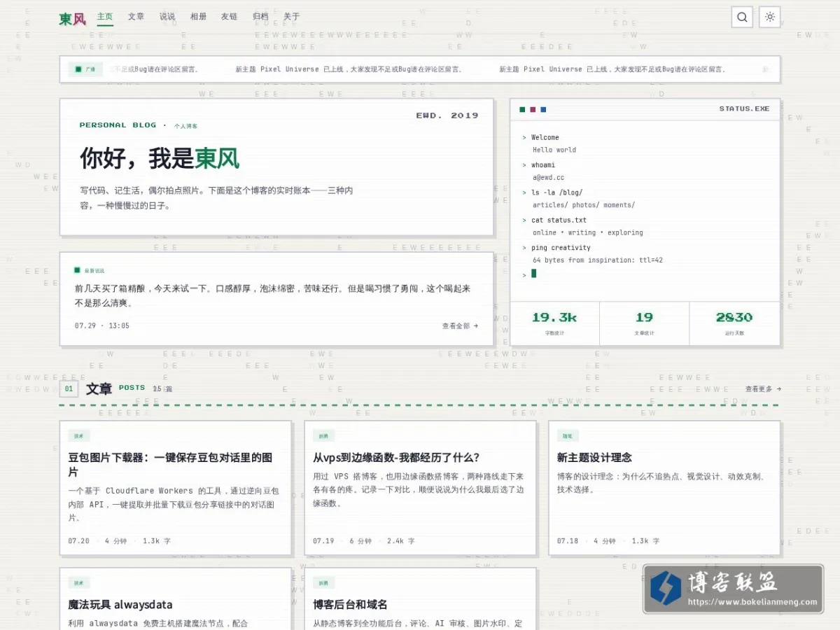
Task: Open the 关于 nav item
Action: [291, 17]
